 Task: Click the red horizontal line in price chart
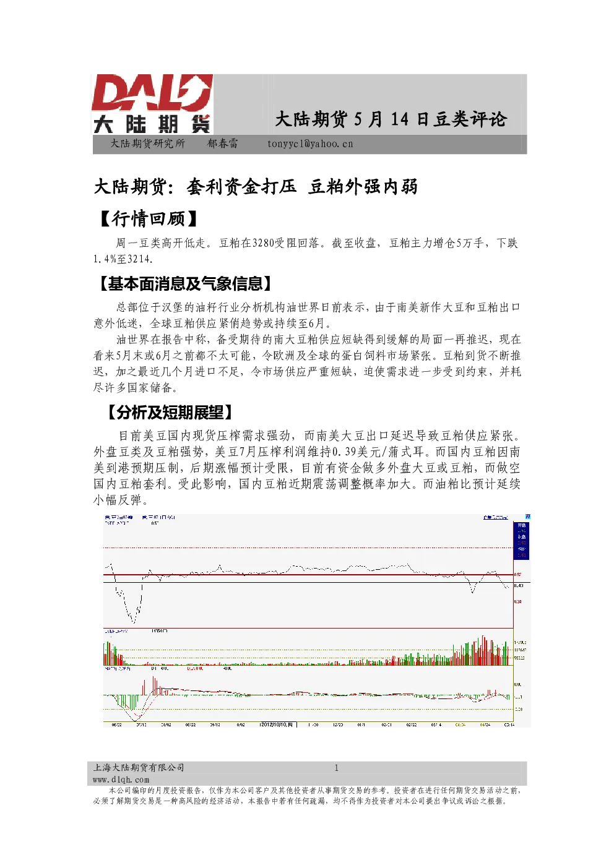[x=308, y=575]
